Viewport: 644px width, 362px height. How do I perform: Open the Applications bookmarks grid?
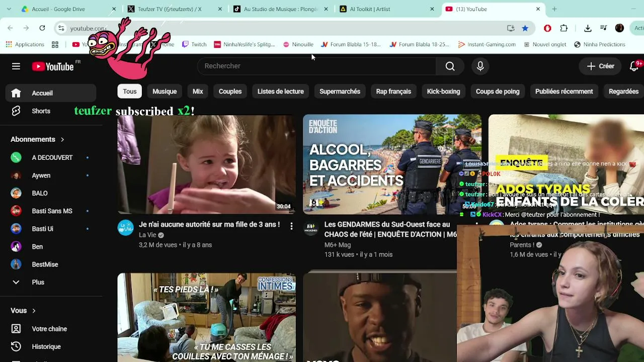25,44
